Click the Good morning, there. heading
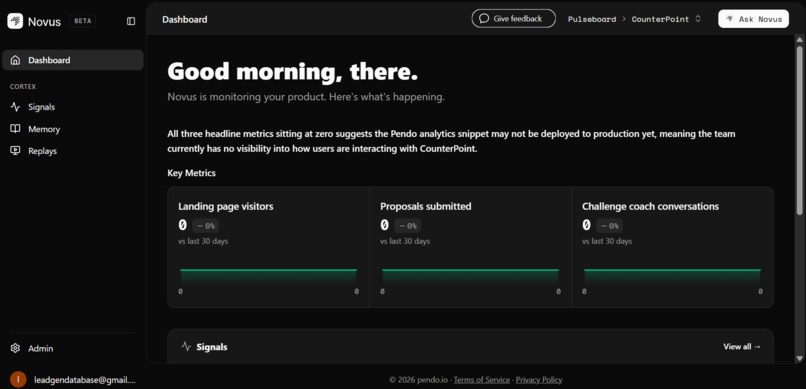 click(292, 71)
